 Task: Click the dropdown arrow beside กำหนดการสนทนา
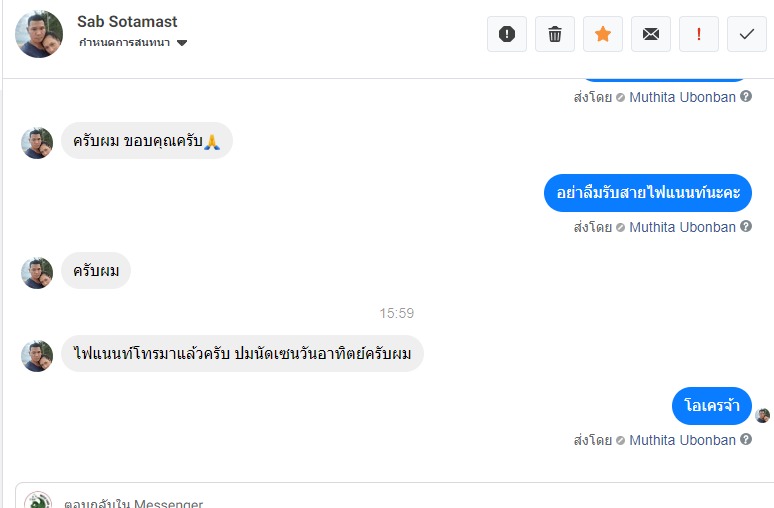[x=182, y=43]
